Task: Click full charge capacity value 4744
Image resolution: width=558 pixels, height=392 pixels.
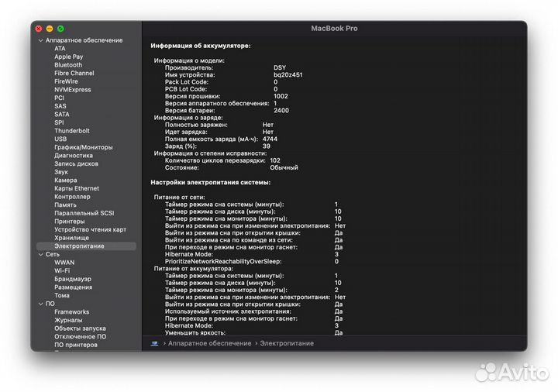Action: (270, 139)
